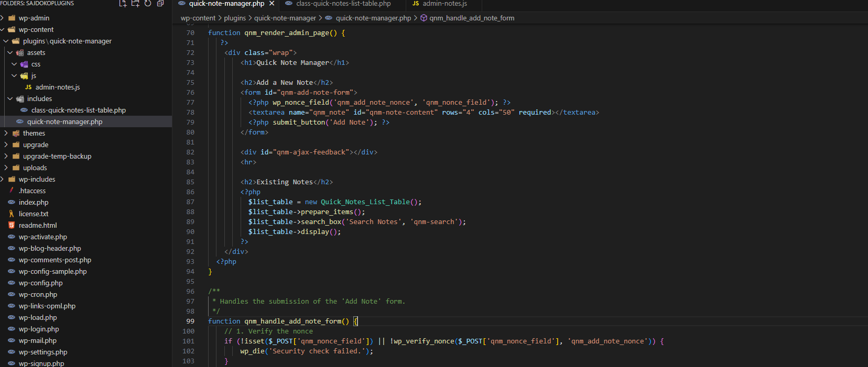Click the Quick_Notes_List_Table class name on line 87

365,202
